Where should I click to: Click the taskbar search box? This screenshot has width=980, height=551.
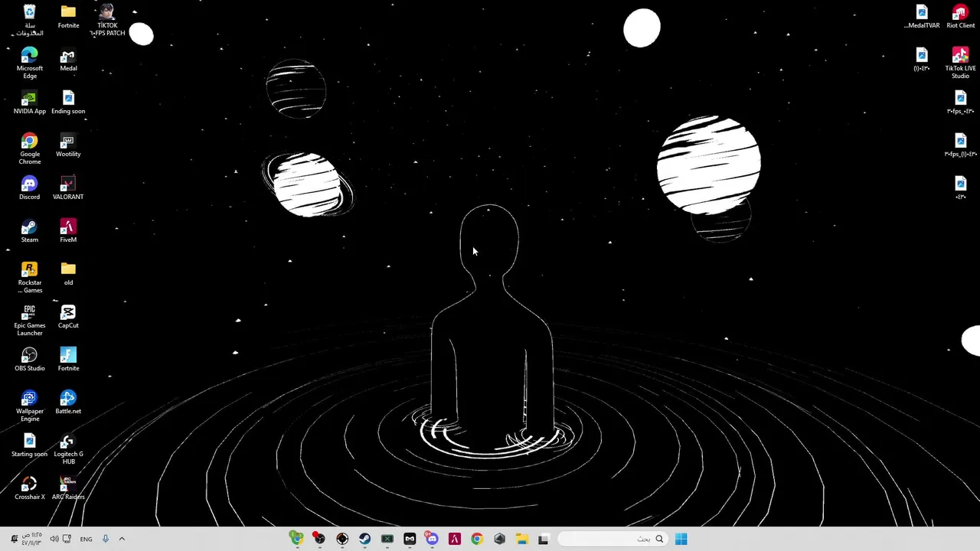[611, 539]
